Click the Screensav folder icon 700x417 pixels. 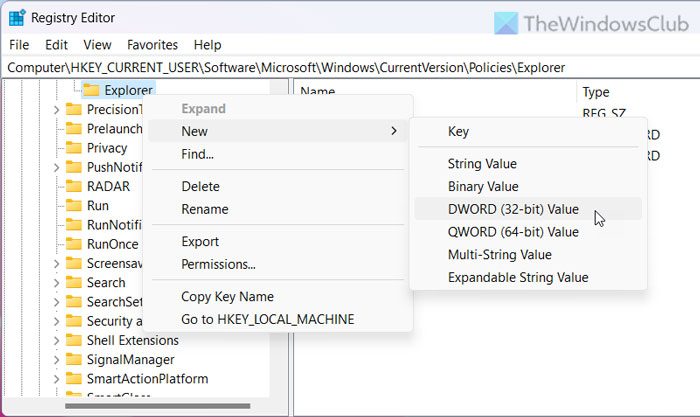[x=74, y=263]
